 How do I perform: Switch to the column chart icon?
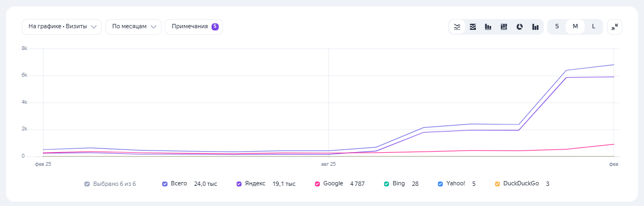(488, 27)
